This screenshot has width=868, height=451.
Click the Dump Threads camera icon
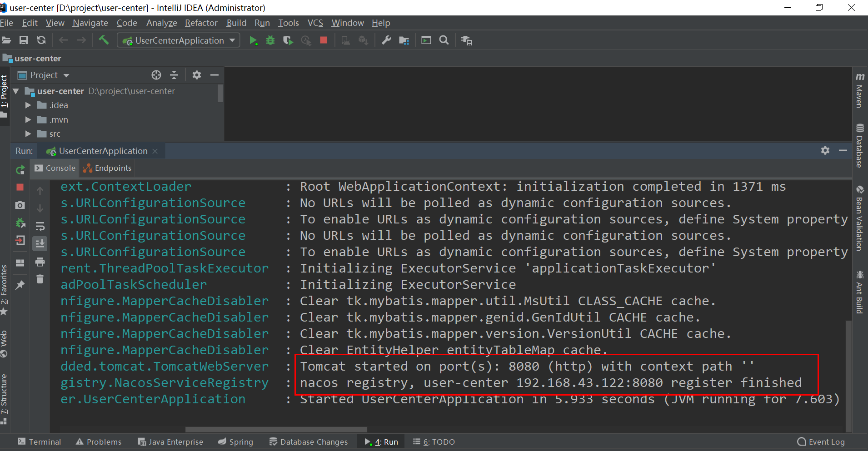click(20, 205)
